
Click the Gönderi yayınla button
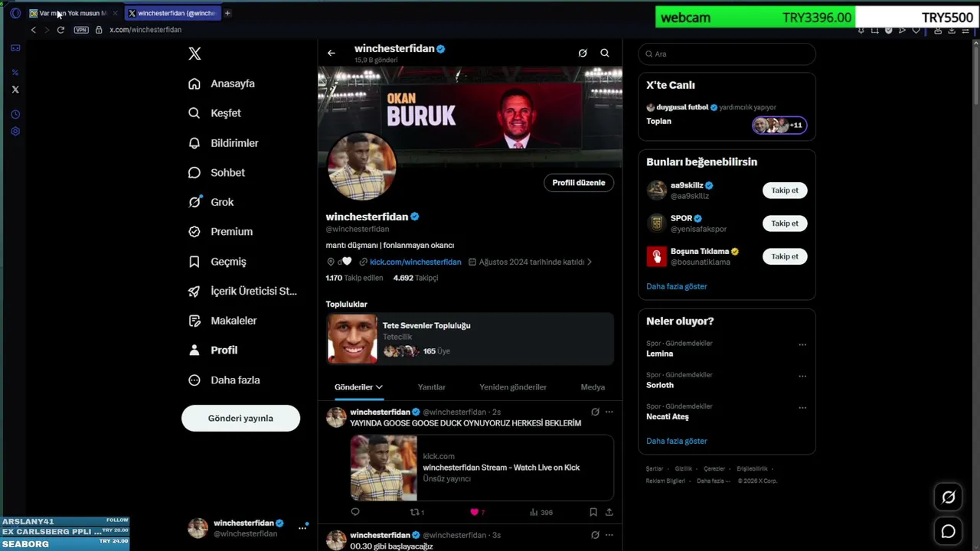pyautogui.click(x=240, y=419)
